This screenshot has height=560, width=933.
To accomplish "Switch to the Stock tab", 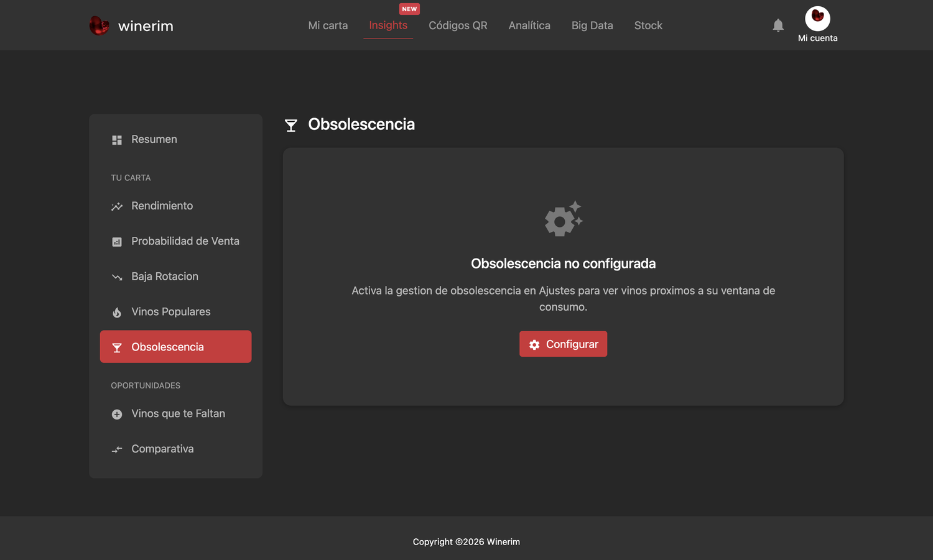I will 648,25.
